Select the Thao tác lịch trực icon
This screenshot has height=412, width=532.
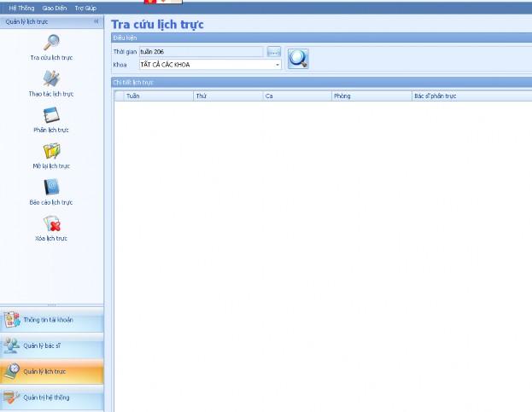coord(51,79)
